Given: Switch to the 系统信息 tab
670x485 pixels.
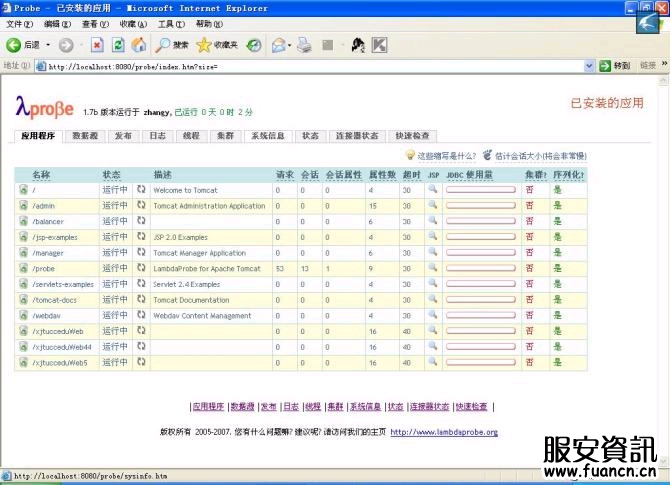Looking at the screenshot, I should pos(267,136).
